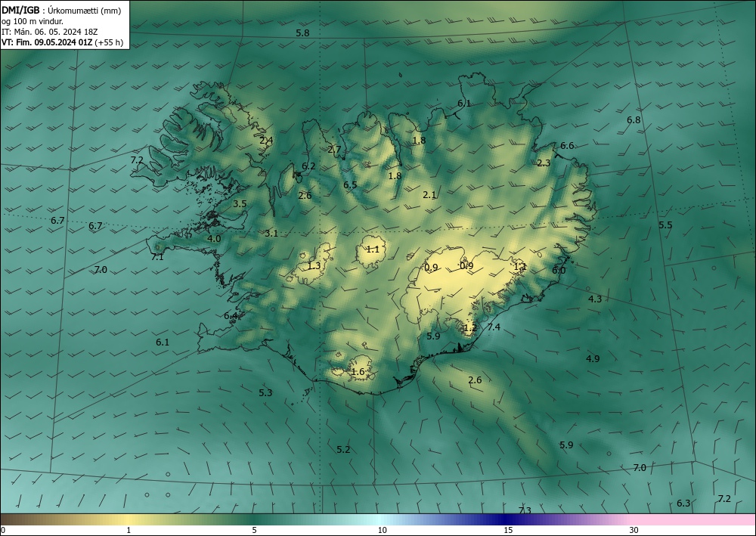The image size is (756, 536).
Task: Click the 4.3 value east of Iceland
Action: (x=595, y=299)
